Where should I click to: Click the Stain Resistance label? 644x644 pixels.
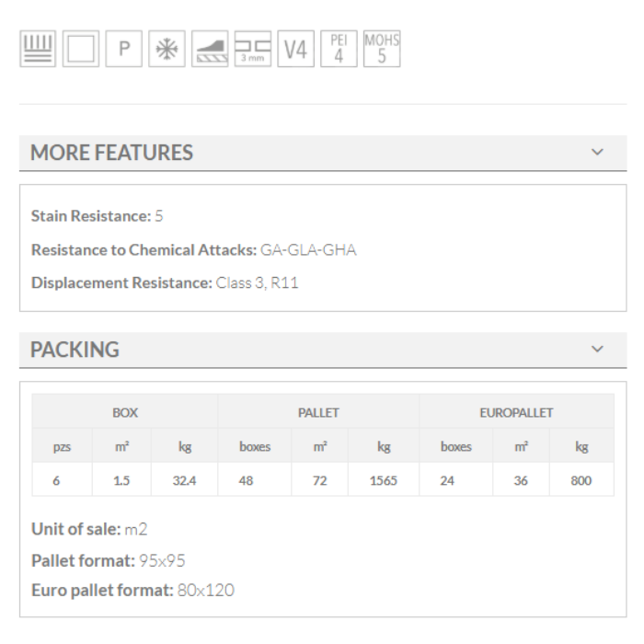tap(90, 216)
